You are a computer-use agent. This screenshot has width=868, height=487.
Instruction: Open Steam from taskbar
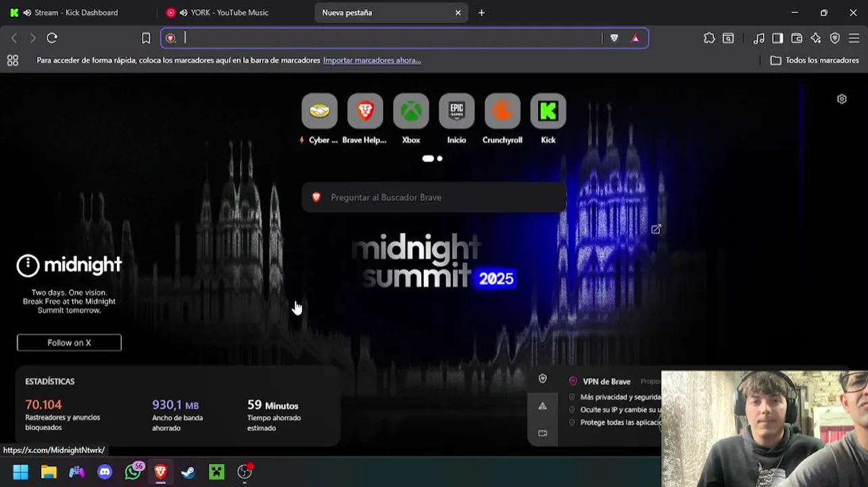(189, 472)
